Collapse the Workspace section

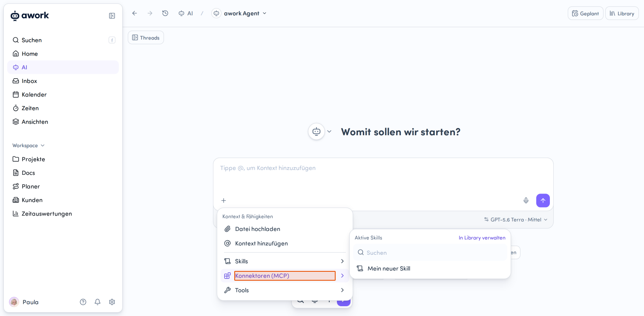pos(29,145)
